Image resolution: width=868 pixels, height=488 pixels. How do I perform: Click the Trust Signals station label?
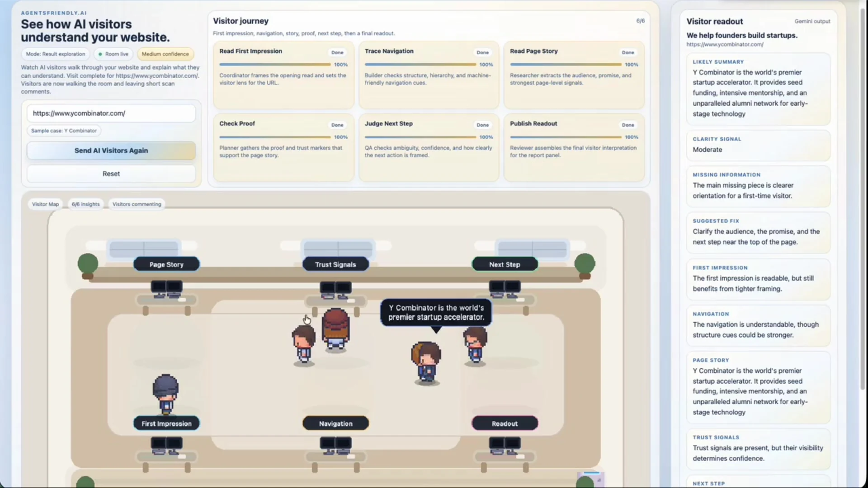click(335, 264)
